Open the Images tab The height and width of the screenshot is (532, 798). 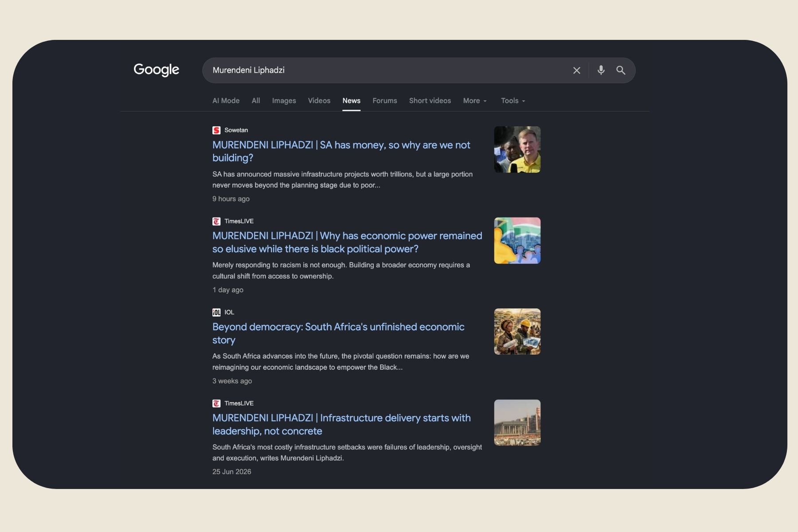[284, 101]
